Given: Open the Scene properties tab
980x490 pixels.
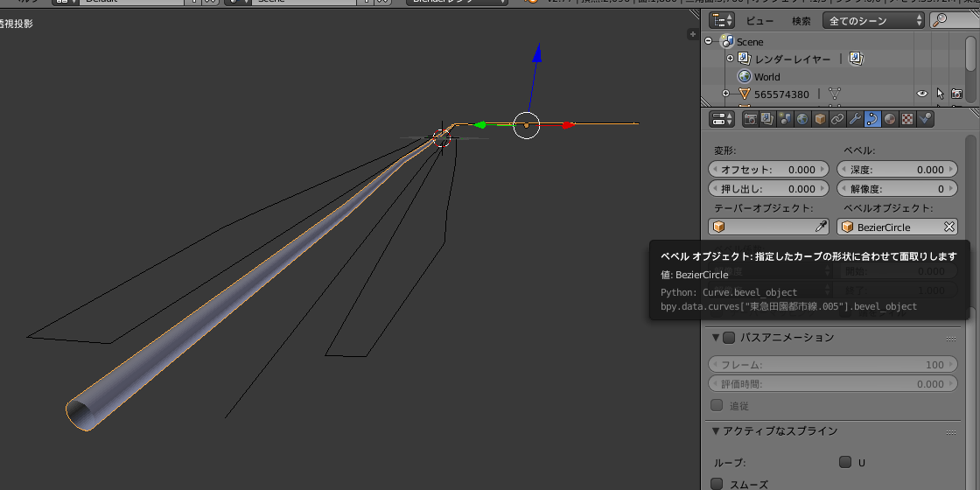Looking at the screenshot, I should 785,119.
